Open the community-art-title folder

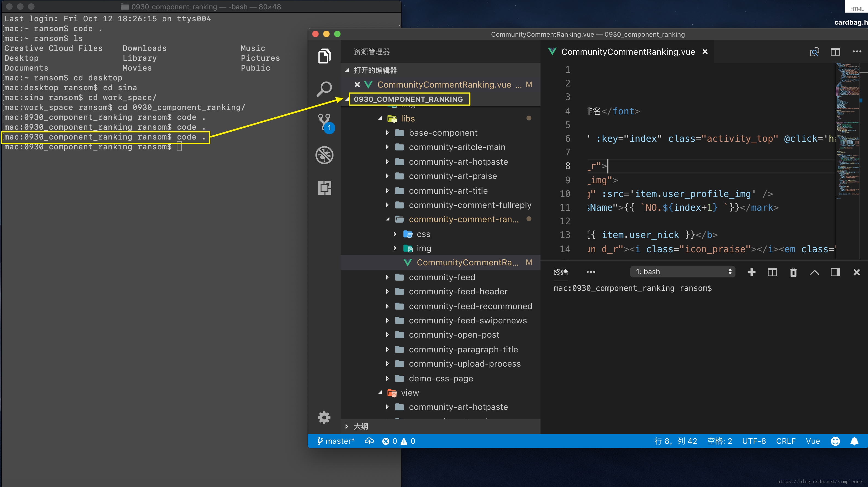[441, 191]
